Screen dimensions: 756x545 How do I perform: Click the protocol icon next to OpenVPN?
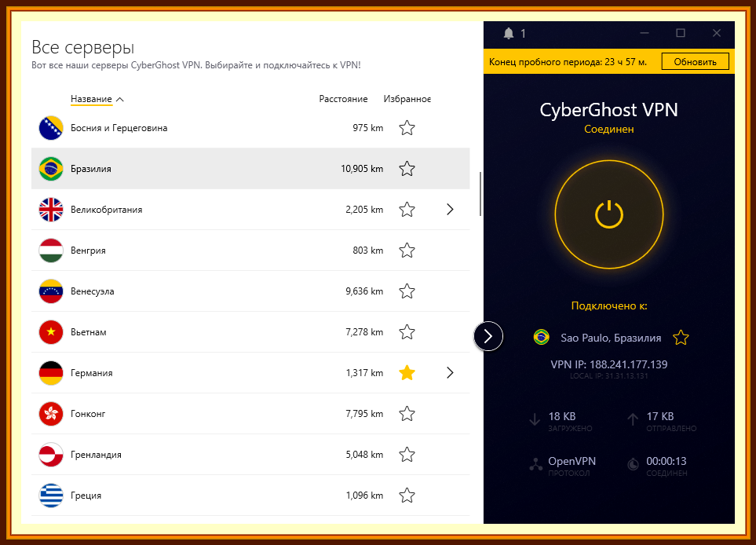(535, 464)
